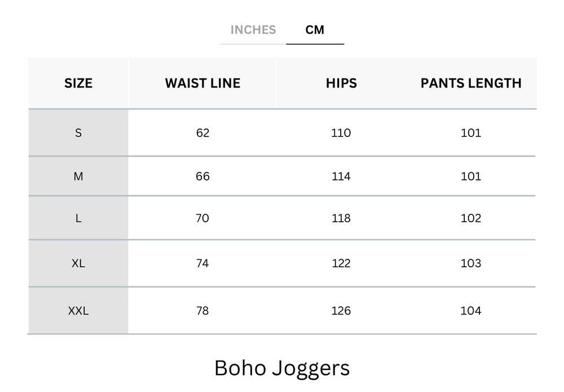
Task: Click pants length value 104
Action: coord(471,311)
